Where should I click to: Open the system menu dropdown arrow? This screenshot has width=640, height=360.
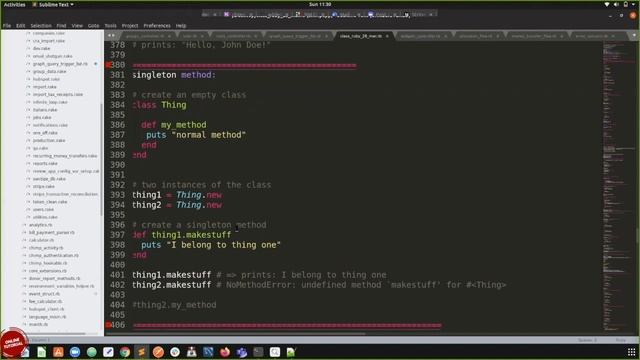click(634, 4)
